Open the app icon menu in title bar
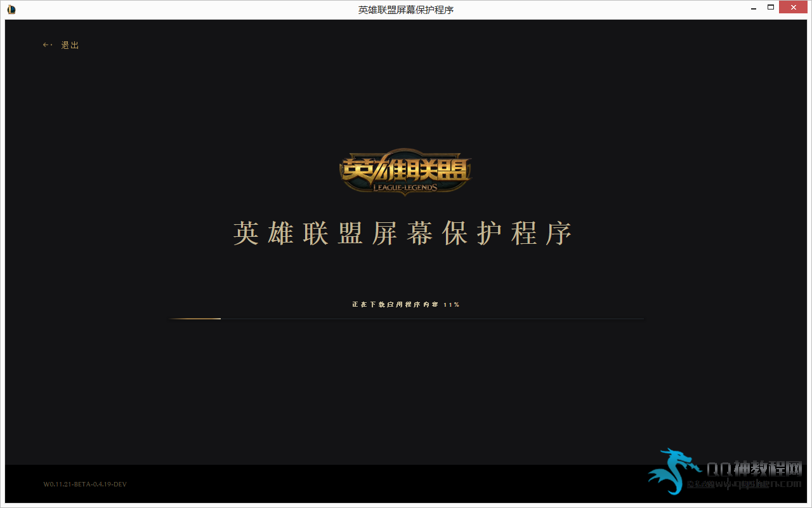Image resolution: width=812 pixels, height=508 pixels. (x=11, y=9)
